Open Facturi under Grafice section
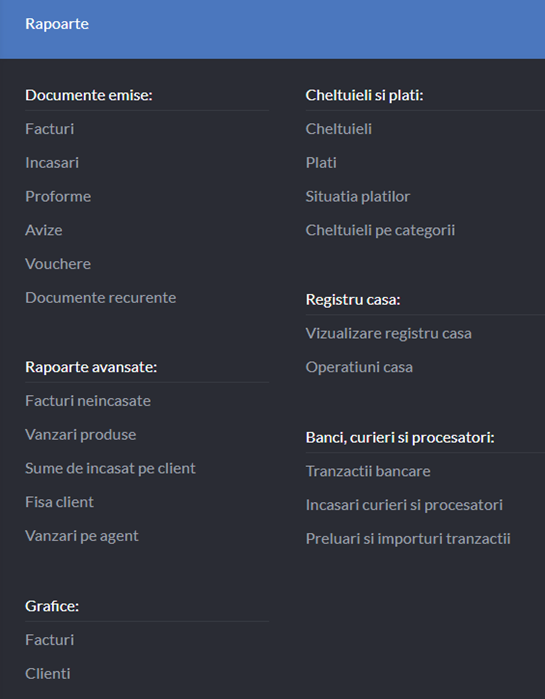Image resolution: width=545 pixels, height=699 pixels. 49,640
